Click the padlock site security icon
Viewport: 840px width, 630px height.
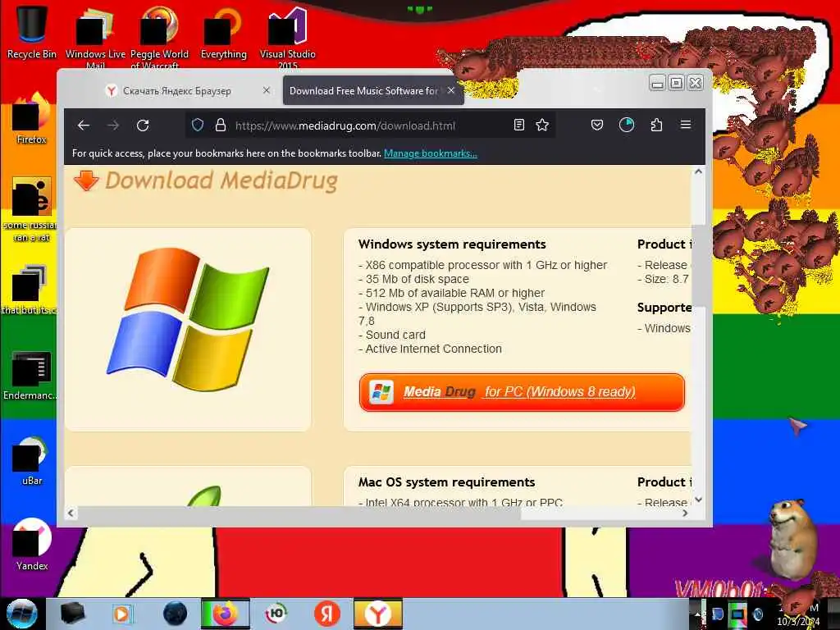[x=220, y=126]
